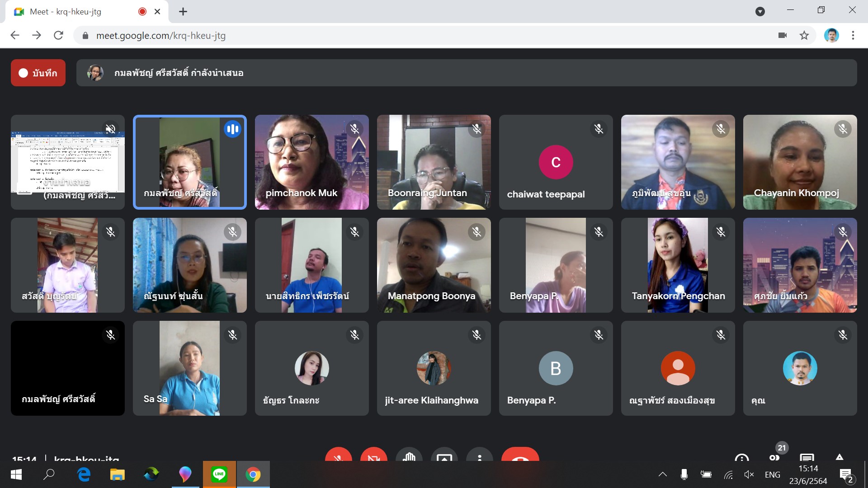Open the activities shapes icon
Viewport: 868px width, 488px height.
(839, 457)
